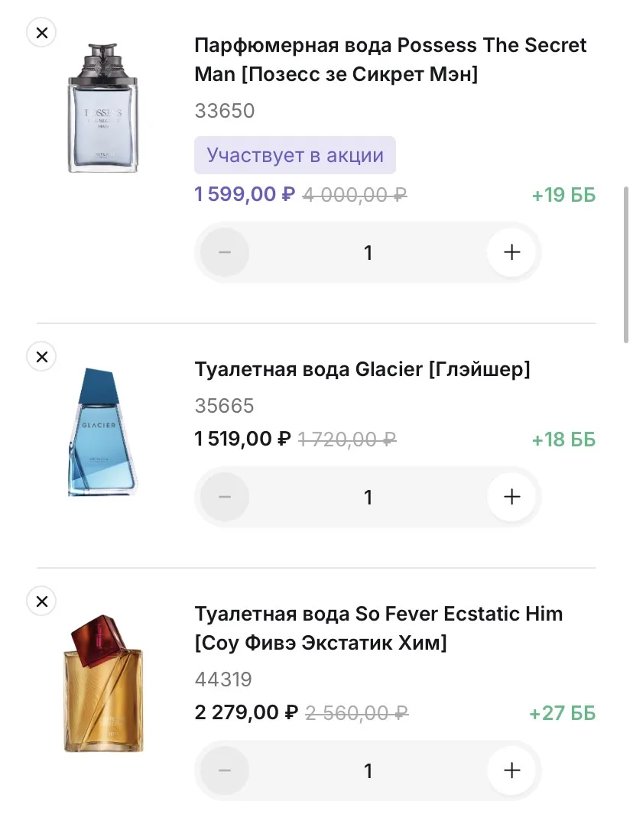This screenshot has height=840, width=633.
Task: Click the quantity field for So Fever Ecstatic Him
Action: click(368, 770)
